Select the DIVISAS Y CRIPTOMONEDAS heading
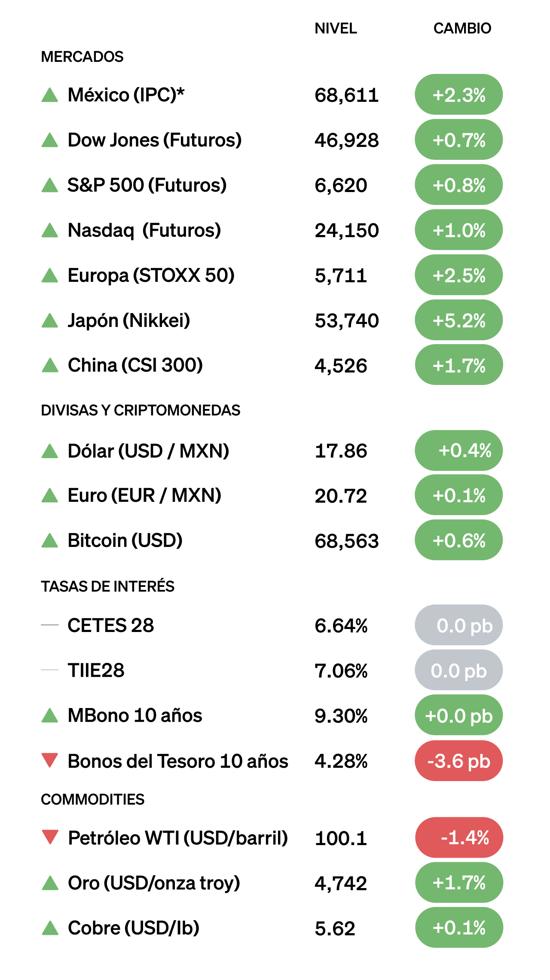Viewport: 550px width, 980px height. tap(141, 410)
